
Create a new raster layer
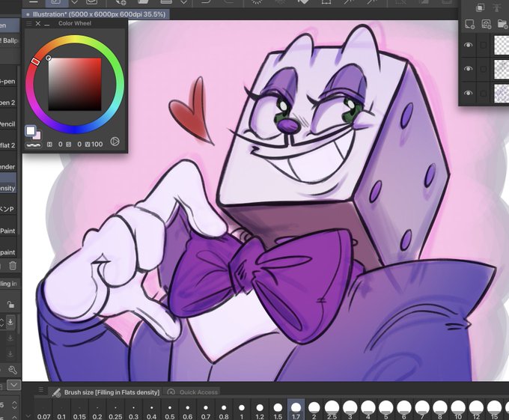pos(469,24)
